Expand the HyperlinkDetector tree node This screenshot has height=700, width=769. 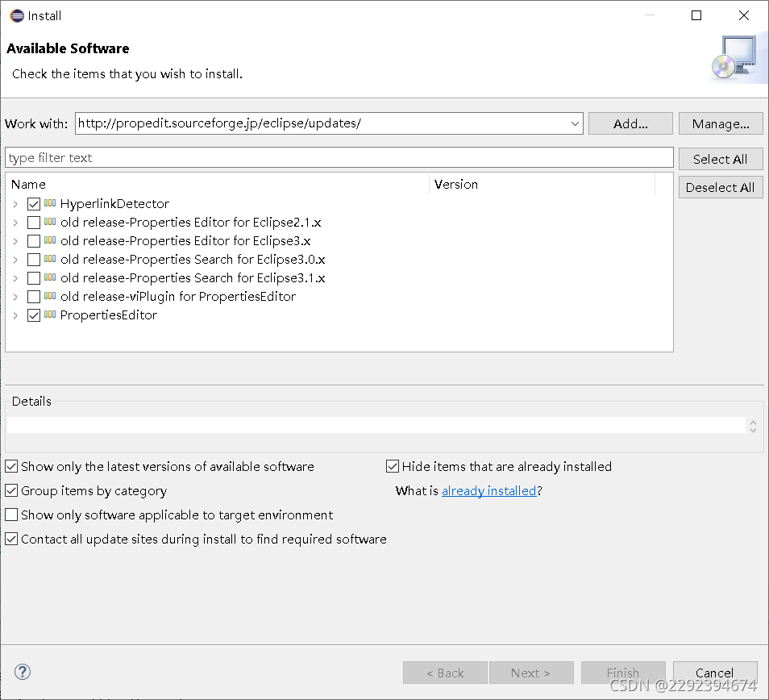click(15, 204)
